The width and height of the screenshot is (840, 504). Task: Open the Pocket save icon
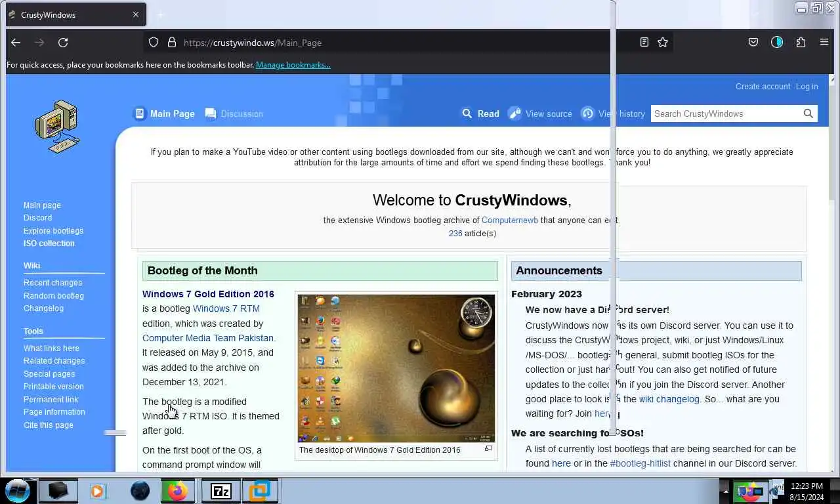click(x=753, y=43)
